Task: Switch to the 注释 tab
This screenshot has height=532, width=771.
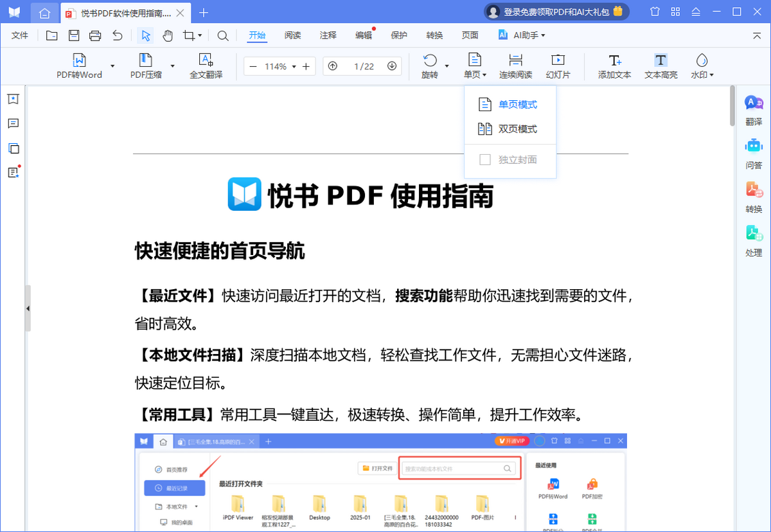Action: tap(328, 35)
